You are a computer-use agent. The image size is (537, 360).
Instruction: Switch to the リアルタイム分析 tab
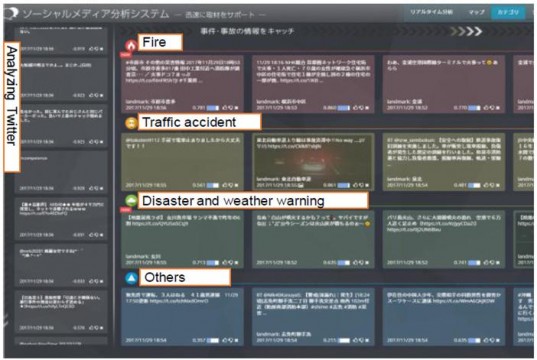(x=431, y=12)
